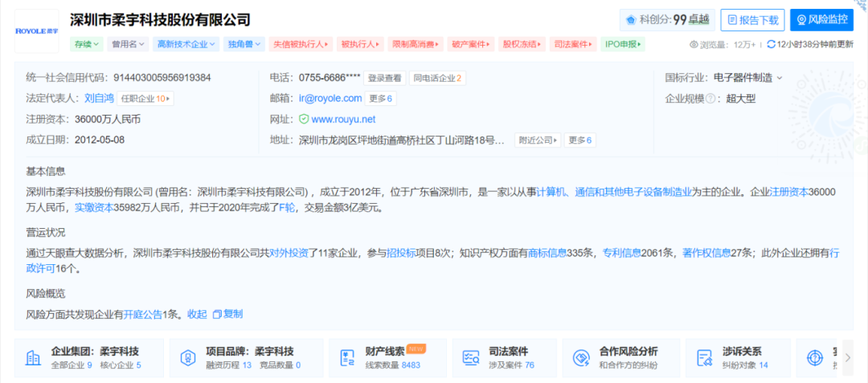The width and height of the screenshot is (868, 383).
Task: Expand the 高新技术企业 tag dropdown
Action: pyautogui.click(x=186, y=44)
